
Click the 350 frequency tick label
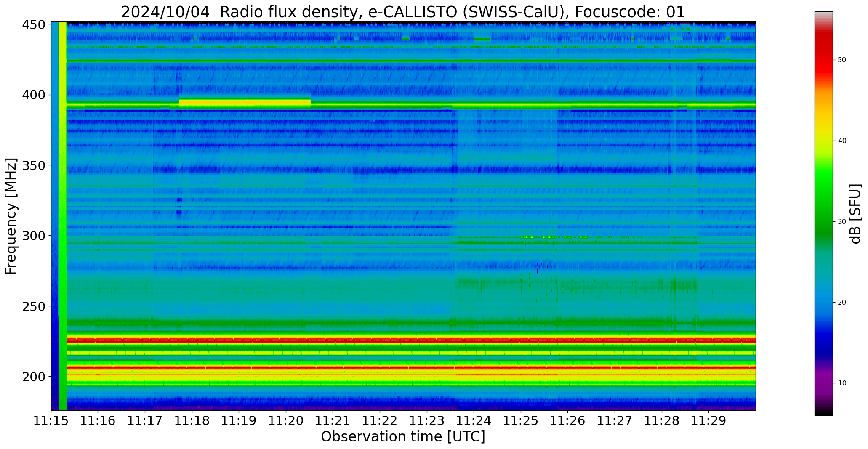(34, 165)
